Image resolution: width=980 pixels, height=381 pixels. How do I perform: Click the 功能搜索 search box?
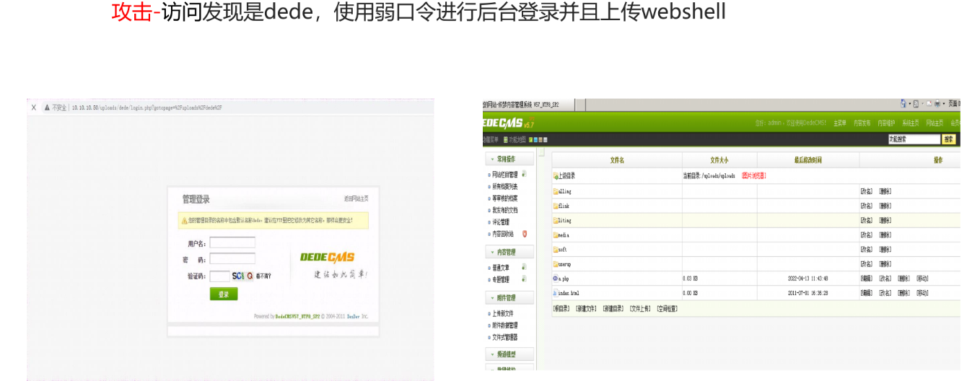pyautogui.click(x=914, y=139)
